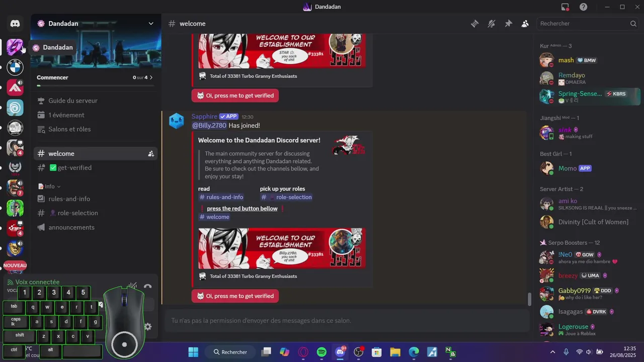The height and width of the screenshot is (362, 644).
Task: Follow role-selection link in embed
Action: (287, 197)
